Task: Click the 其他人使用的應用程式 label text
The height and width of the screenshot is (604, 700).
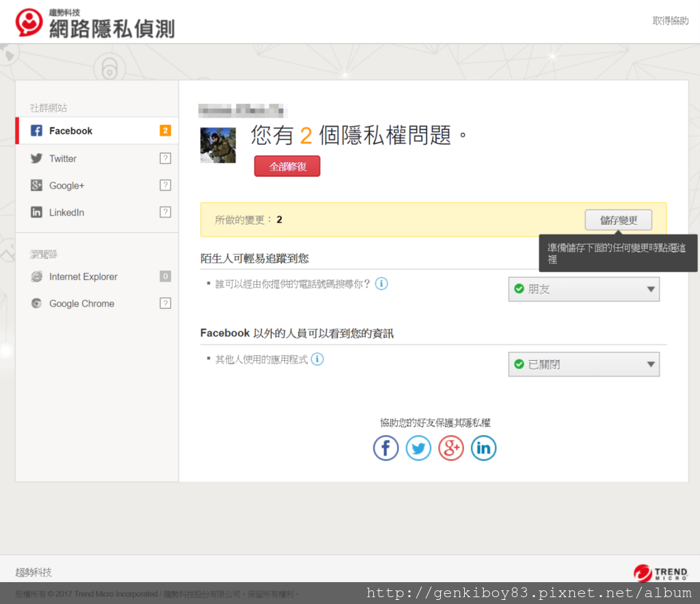Action: pos(262,359)
